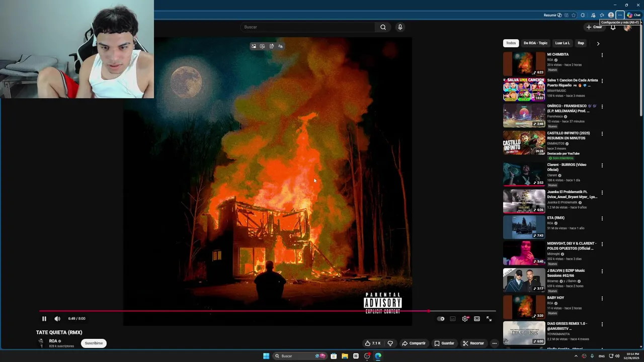Open options for CASTILLO INFINITO video
Viewport: 644px width, 362px height.
coord(602,134)
